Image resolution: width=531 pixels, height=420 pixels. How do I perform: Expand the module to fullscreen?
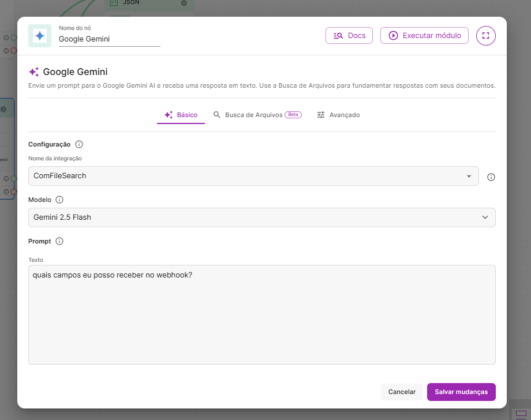[485, 36]
